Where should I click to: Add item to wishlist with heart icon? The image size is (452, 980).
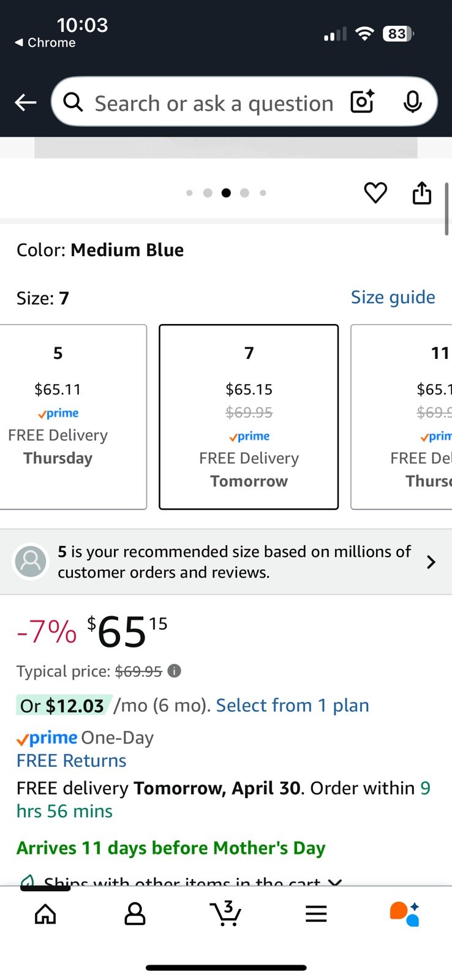[x=375, y=193]
